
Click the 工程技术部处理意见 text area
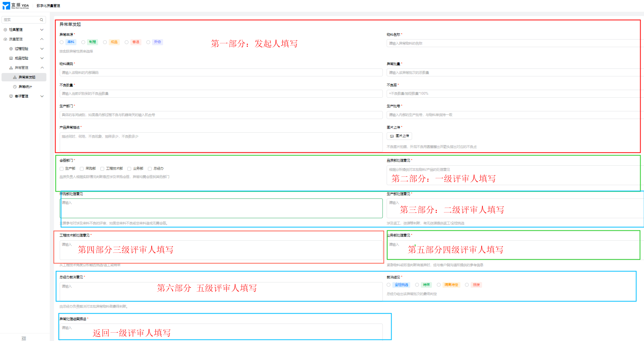point(221,250)
